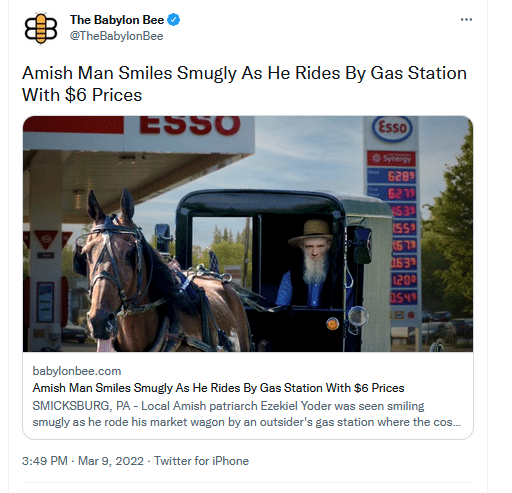Open The Babylon Bee profile avatar

(41, 28)
